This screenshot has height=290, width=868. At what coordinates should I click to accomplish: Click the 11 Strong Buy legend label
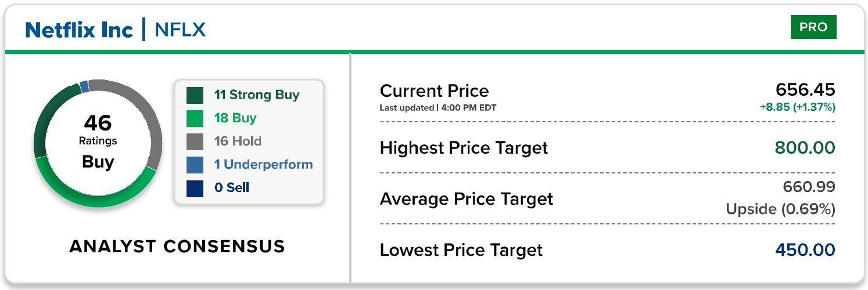(257, 95)
